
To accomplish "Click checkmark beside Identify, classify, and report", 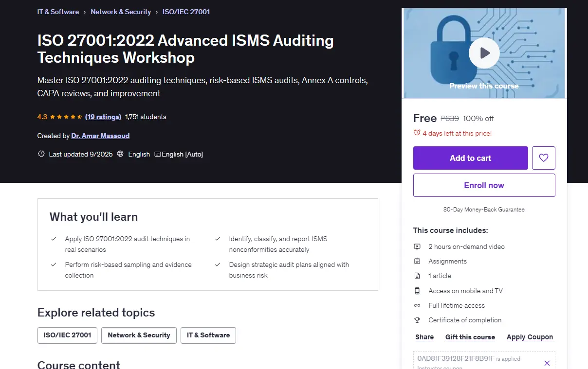I will (218, 239).
